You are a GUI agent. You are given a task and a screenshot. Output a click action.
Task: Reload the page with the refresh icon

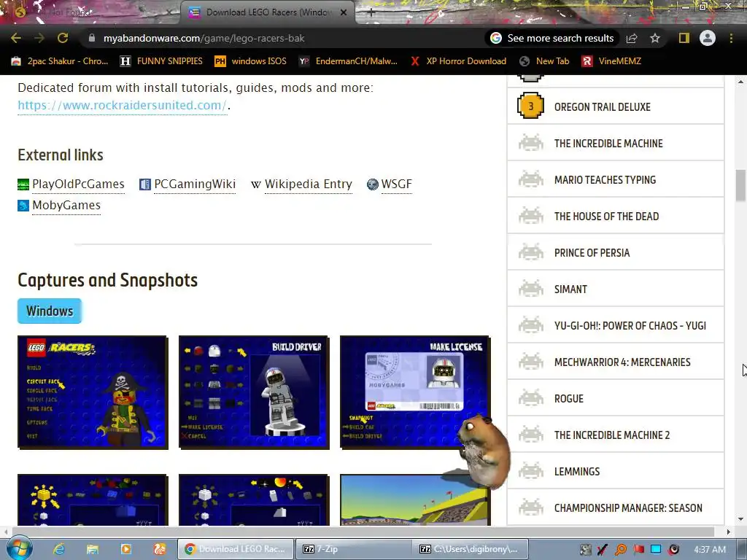[63, 38]
